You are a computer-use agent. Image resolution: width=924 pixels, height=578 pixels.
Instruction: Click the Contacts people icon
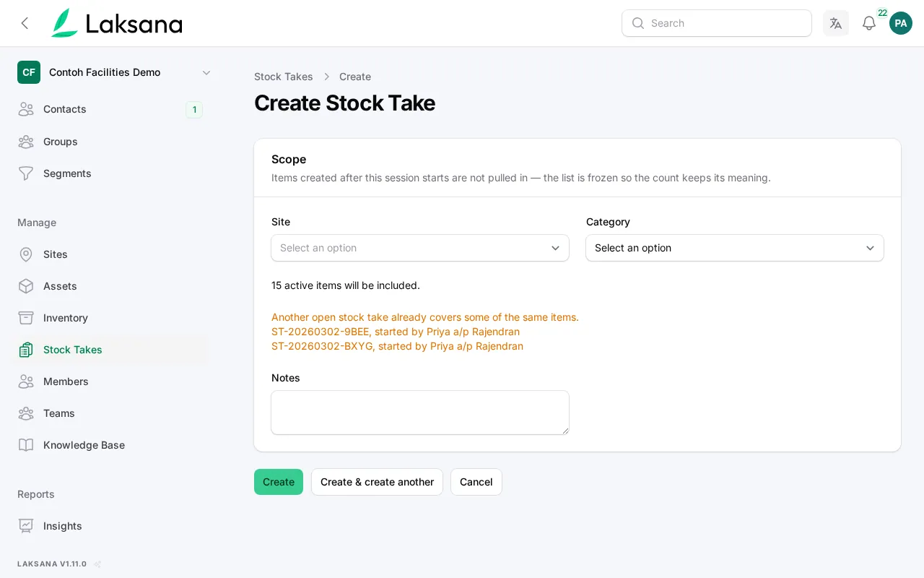coord(26,109)
